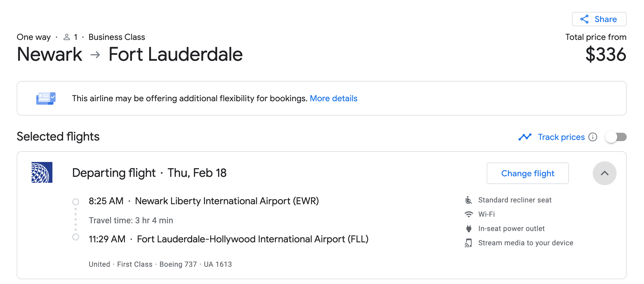The height and width of the screenshot is (284, 644).
Task: Click the Wi-Fi amenity icon
Action: point(469,214)
